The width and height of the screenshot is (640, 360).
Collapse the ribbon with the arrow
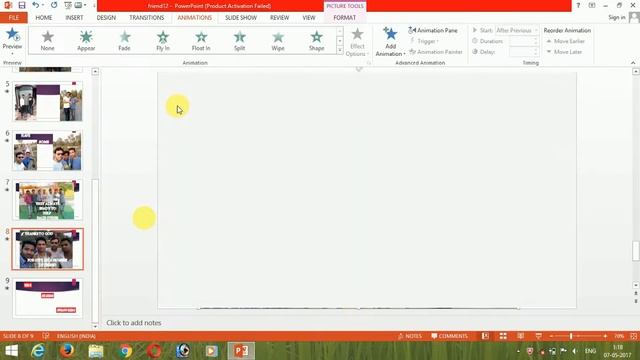tap(633, 63)
